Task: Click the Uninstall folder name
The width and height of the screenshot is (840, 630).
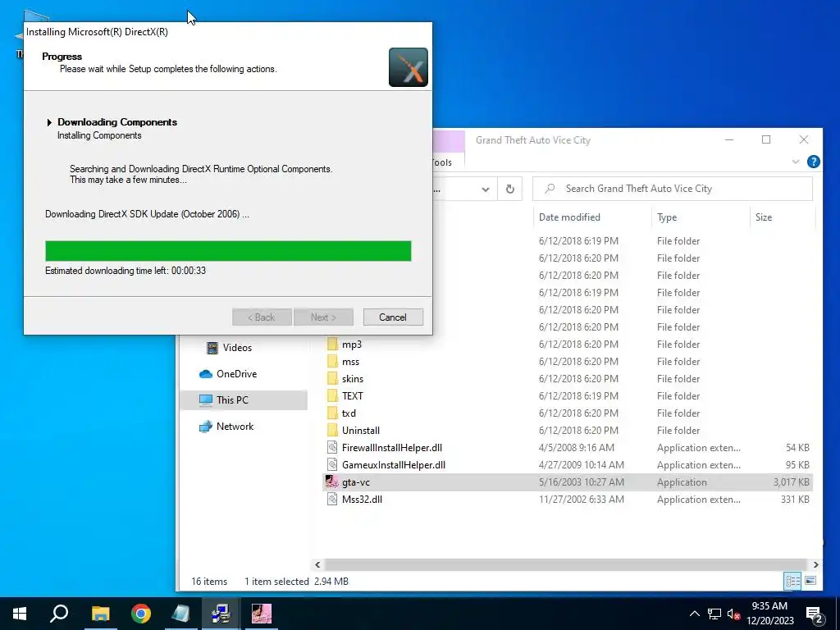Action: [x=361, y=430]
